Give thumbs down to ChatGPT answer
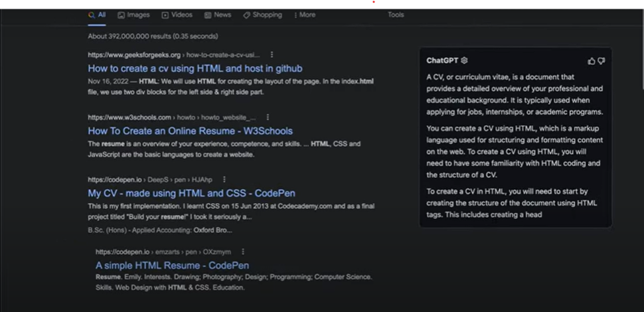This screenshot has height=312, width=644. click(602, 61)
